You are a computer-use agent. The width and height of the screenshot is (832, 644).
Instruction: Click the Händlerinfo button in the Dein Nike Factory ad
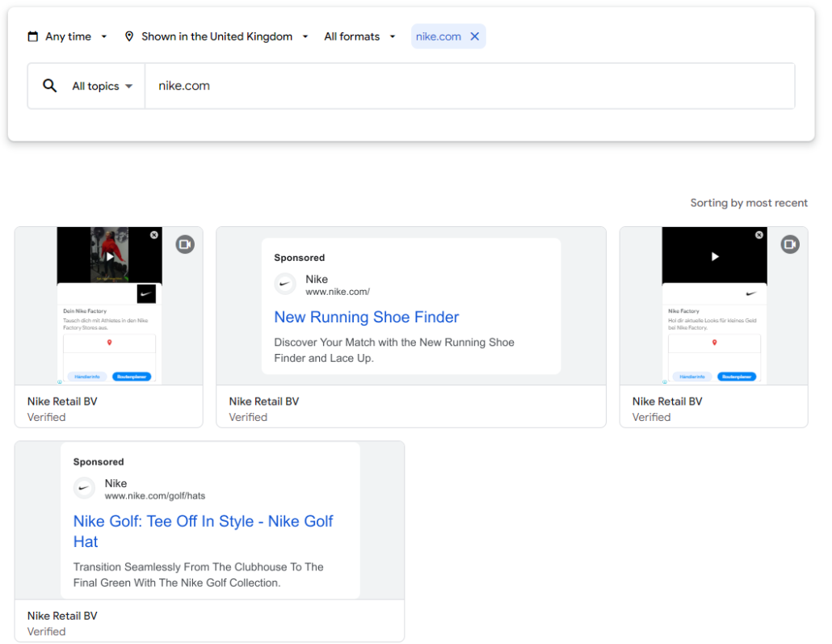click(x=86, y=377)
